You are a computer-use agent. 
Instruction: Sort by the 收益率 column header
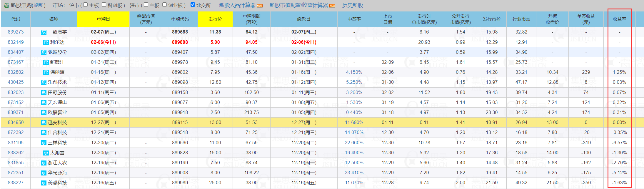(619, 19)
